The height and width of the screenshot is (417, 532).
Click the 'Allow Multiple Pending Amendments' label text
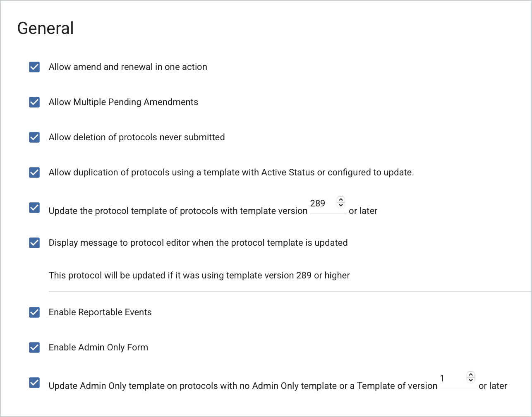tap(123, 102)
